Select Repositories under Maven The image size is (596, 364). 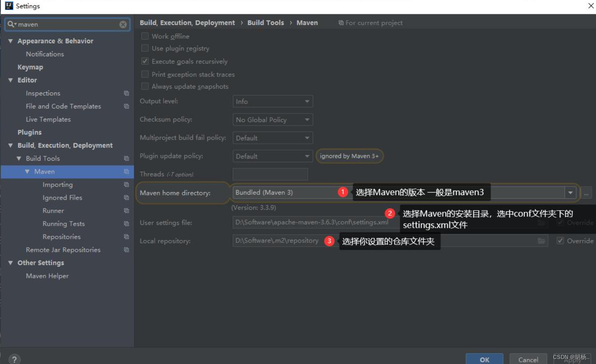coord(61,237)
